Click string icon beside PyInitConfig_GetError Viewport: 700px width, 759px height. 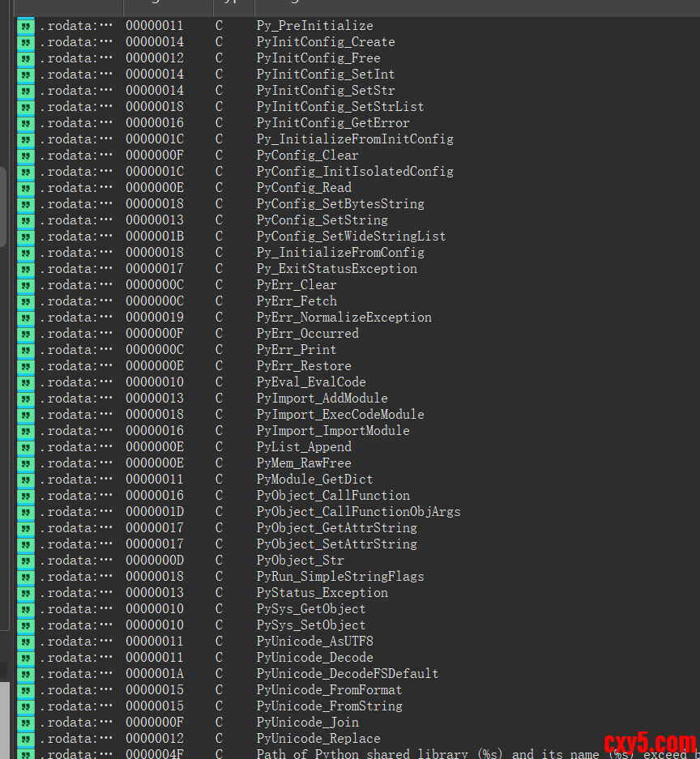pyautogui.click(x=26, y=123)
